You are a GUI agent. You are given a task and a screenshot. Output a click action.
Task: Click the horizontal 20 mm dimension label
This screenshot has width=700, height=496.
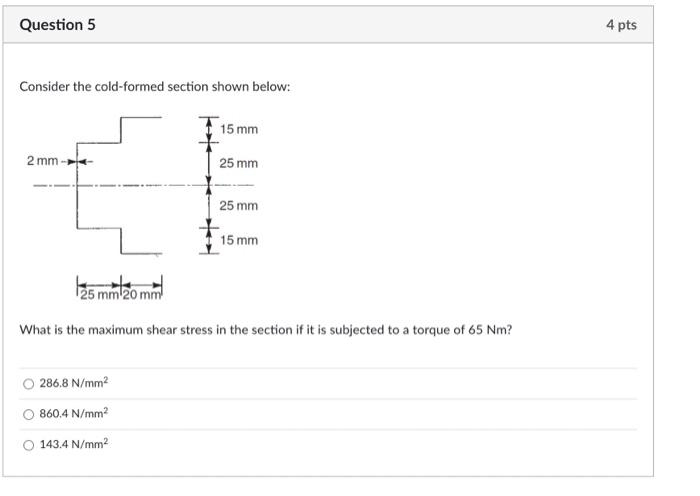[142, 295]
